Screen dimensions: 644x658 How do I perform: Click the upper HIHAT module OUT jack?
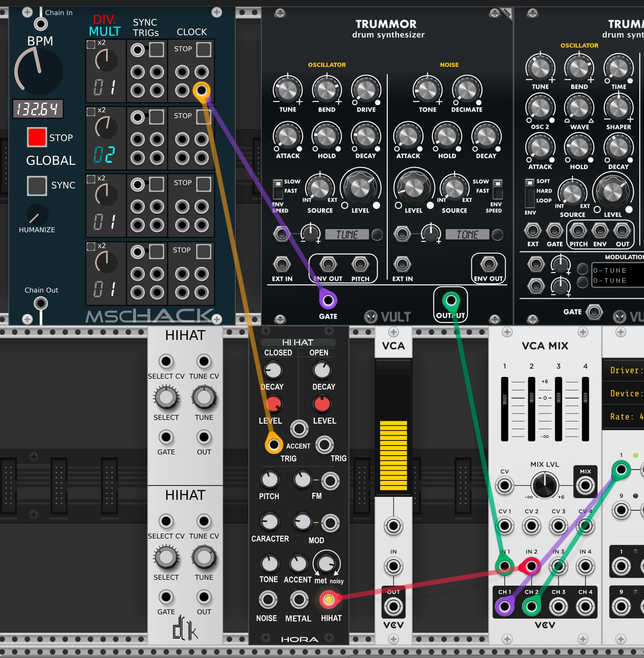(x=204, y=437)
